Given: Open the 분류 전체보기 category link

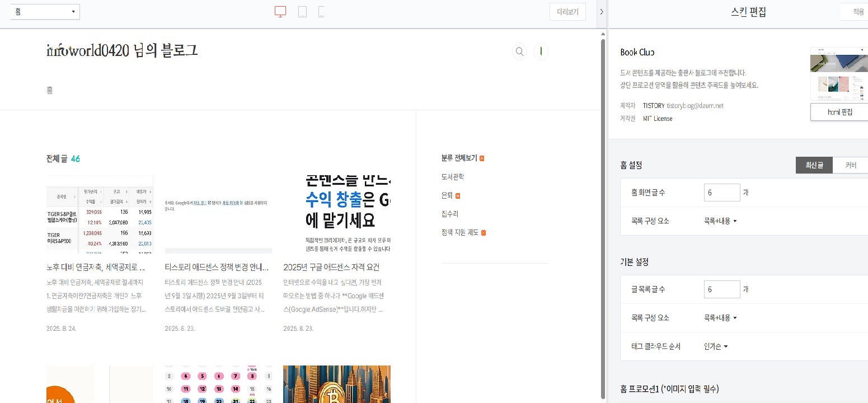Looking at the screenshot, I should pyautogui.click(x=459, y=158).
